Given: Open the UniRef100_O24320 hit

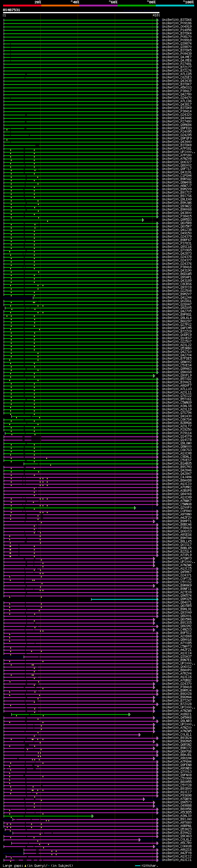Looking at the screenshot, I should pyautogui.click(x=176, y=115).
